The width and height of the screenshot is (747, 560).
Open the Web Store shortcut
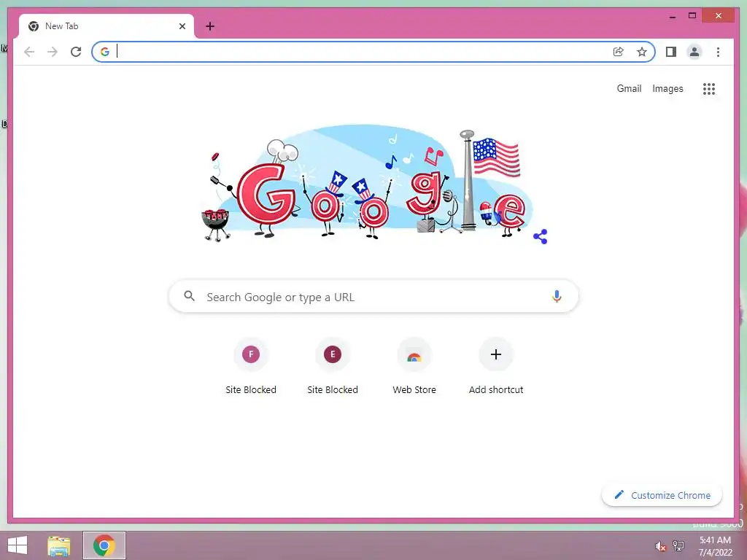point(414,355)
